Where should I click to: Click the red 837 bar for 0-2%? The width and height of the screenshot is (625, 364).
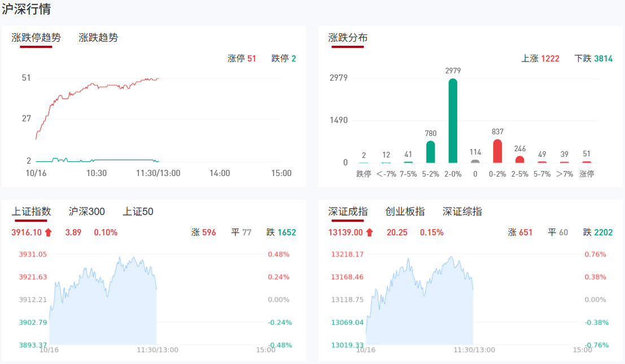(x=497, y=151)
